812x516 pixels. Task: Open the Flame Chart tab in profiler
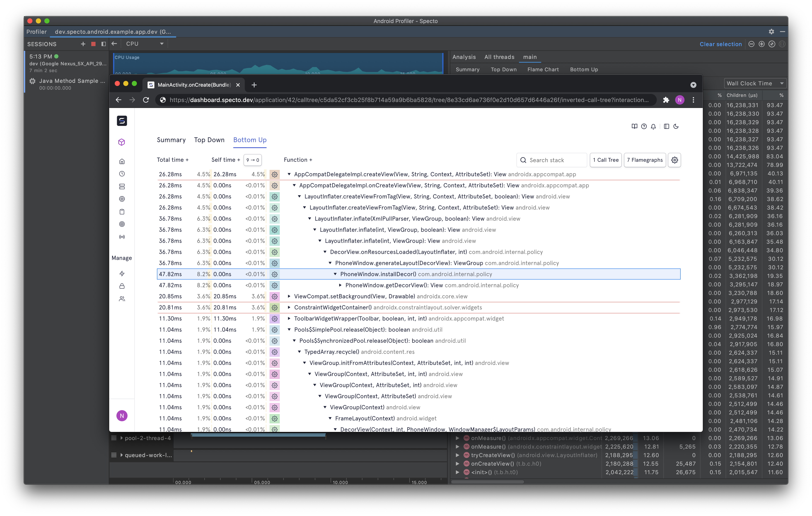[x=543, y=70]
